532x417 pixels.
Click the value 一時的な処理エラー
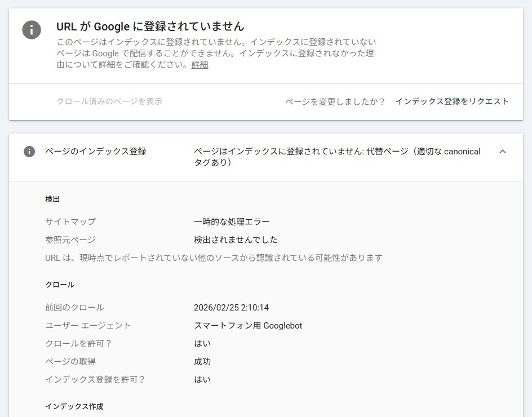pos(232,221)
